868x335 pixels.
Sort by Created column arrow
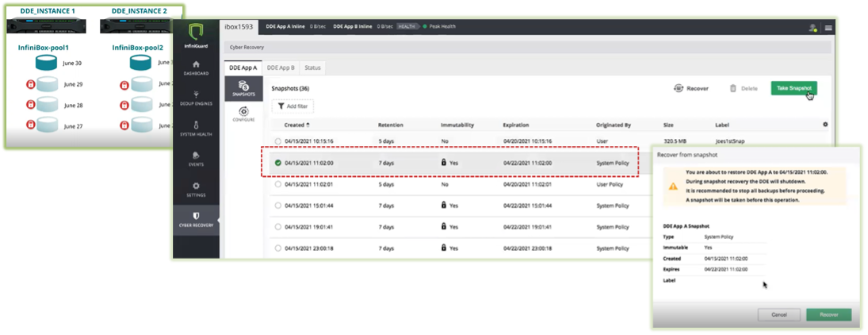tap(308, 125)
